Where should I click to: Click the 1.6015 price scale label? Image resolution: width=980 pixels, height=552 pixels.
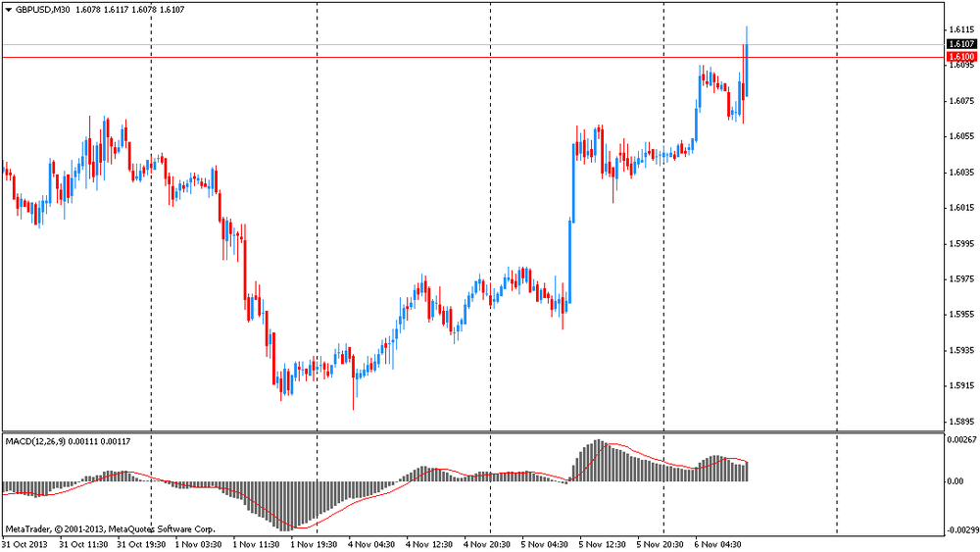961,207
